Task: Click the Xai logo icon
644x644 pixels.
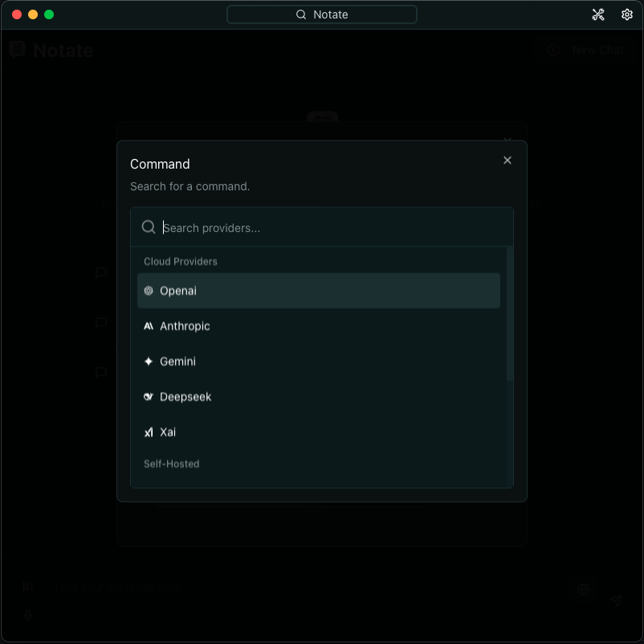Action: (x=149, y=432)
